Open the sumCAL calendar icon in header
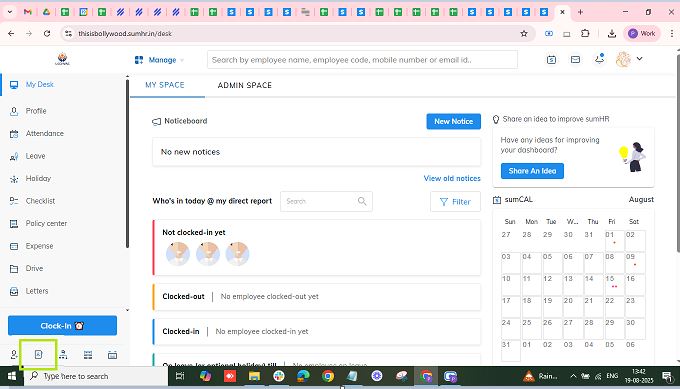The height and width of the screenshot is (389, 680). [551, 59]
